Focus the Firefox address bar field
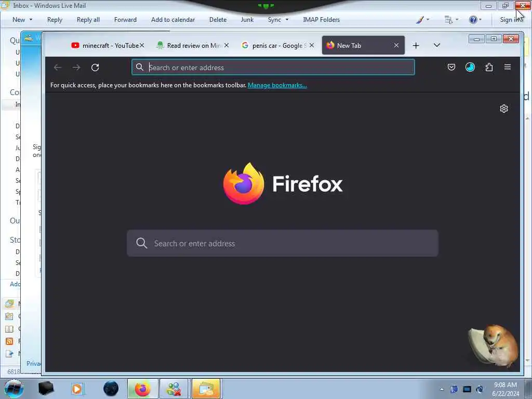Viewport: 532px width, 399px height. pyautogui.click(x=273, y=67)
